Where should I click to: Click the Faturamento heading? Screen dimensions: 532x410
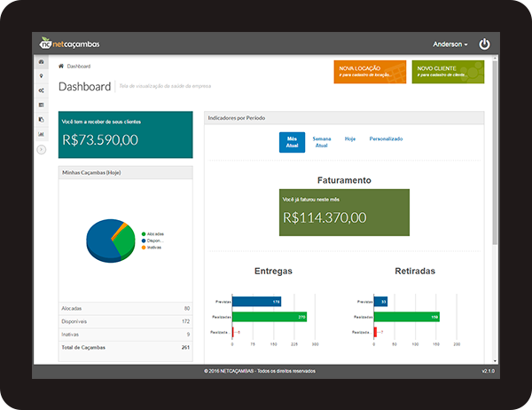[x=344, y=180]
